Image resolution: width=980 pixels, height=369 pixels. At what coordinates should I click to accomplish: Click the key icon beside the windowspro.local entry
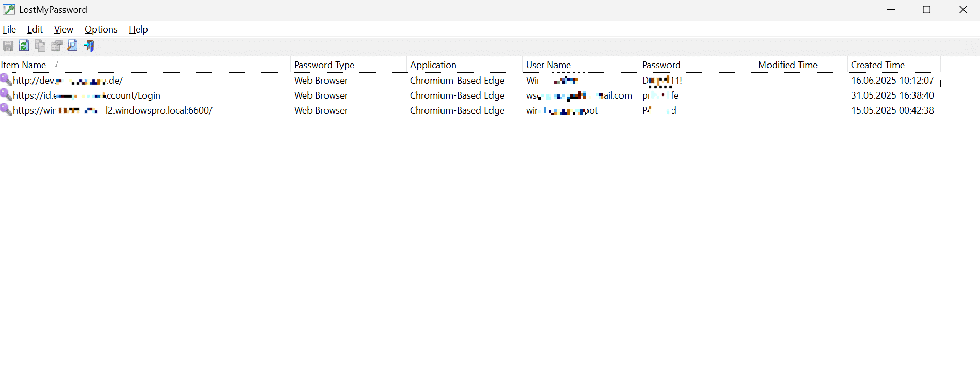(6, 110)
